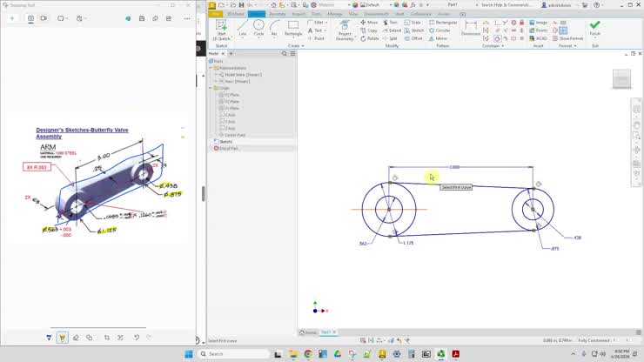Open Model browser hamburger menu
This screenshot has height=362, width=644.
tap(292, 53)
